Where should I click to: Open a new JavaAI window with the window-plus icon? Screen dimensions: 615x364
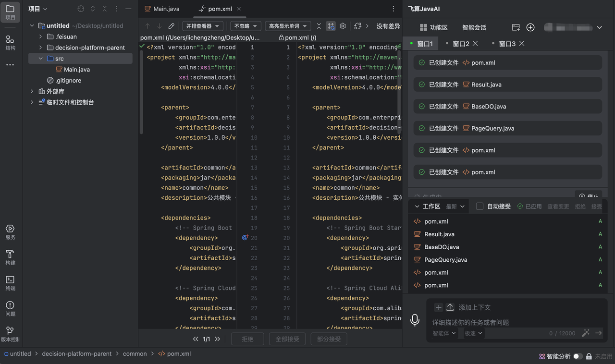pyautogui.click(x=516, y=27)
